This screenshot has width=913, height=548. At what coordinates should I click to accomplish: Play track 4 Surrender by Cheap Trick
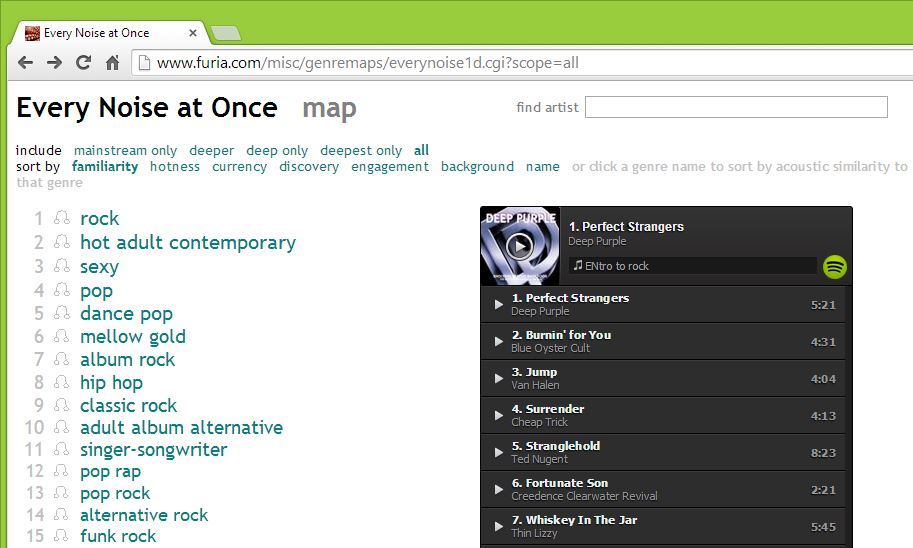click(x=498, y=415)
